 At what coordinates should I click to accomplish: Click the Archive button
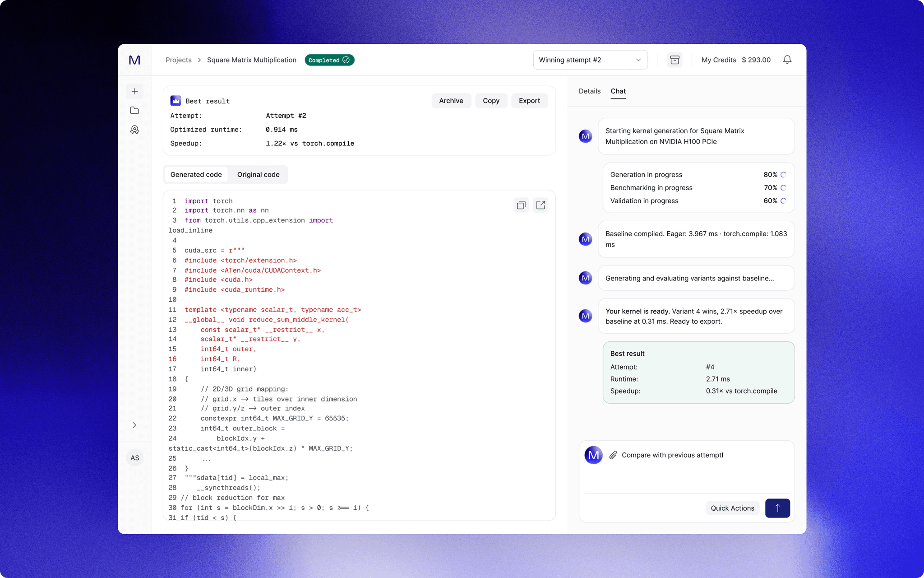451,101
